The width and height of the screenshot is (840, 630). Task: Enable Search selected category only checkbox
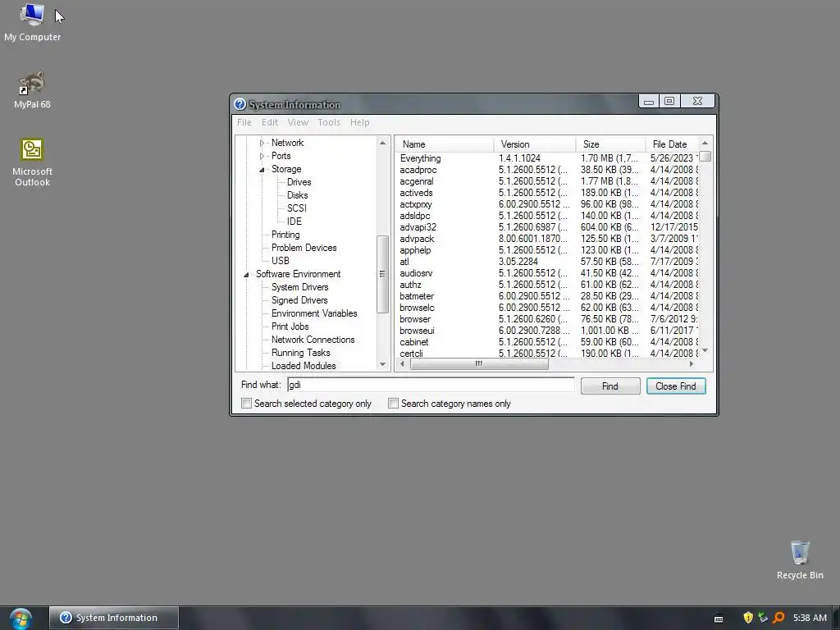(246, 404)
